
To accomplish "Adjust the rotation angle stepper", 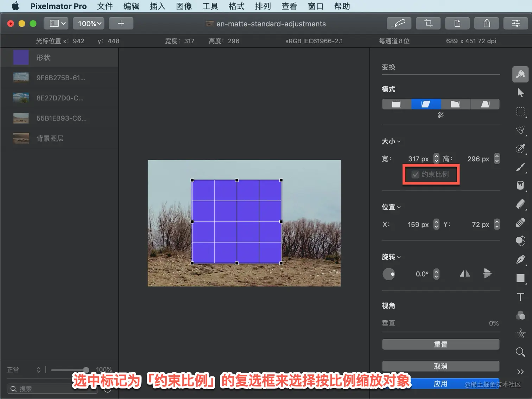I will pyautogui.click(x=436, y=274).
